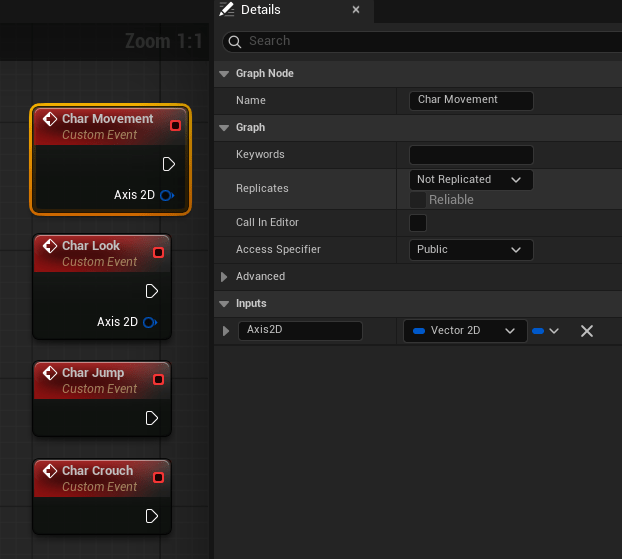Change the Vector 2D pin type dropdown
This screenshot has height=559, width=622.
(464, 331)
